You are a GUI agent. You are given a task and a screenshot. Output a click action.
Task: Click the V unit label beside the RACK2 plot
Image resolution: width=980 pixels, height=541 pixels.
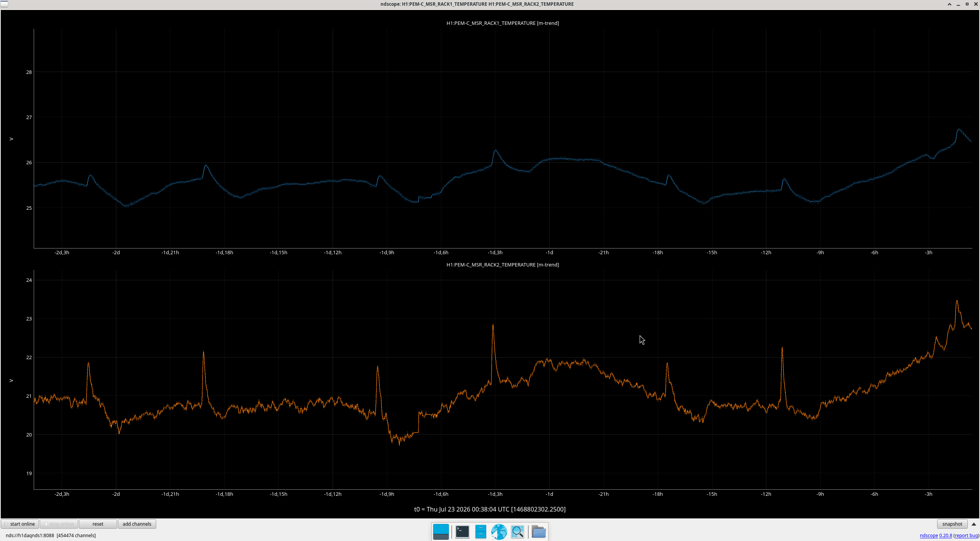pos(11,381)
